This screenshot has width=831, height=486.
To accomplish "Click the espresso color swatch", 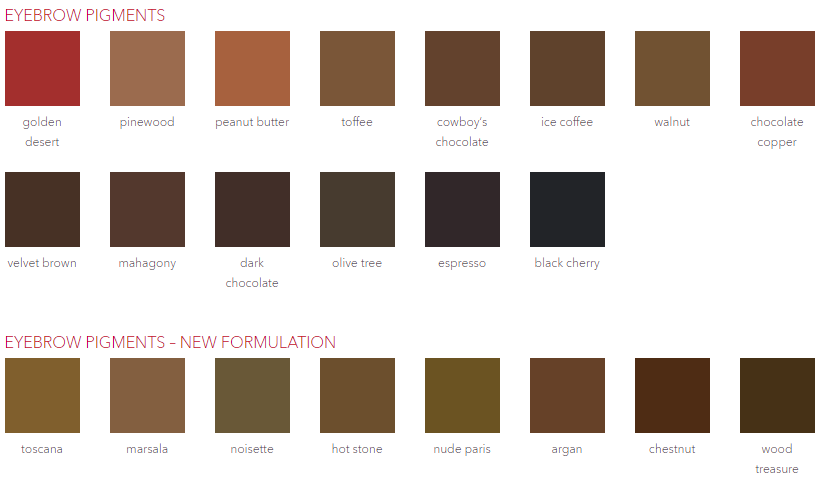I will tap(462, 209).
